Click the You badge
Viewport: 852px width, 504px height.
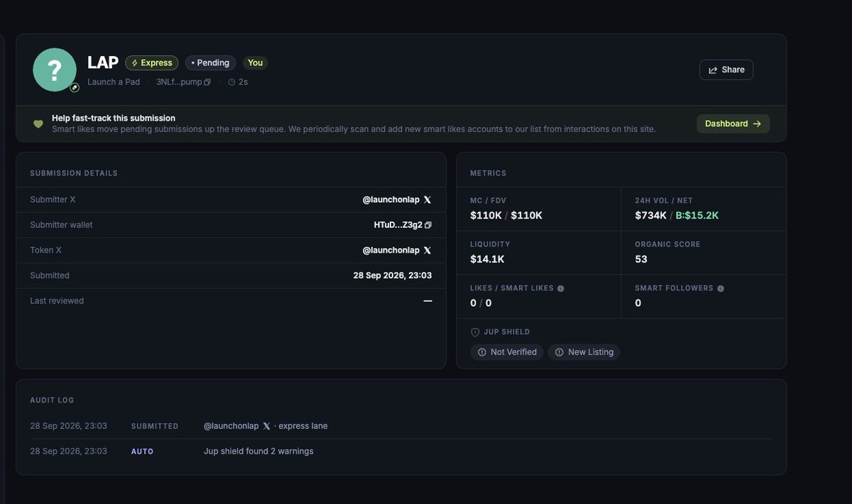(x=256, y=62)
